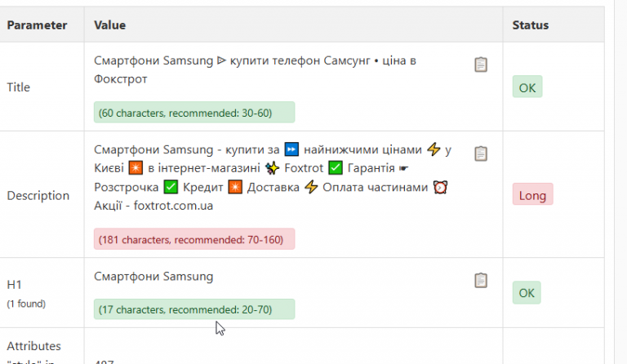The image size is (627, 364).
Task: Click the sparkles emoji before Foxtrot
Action: click(x=273, y=168)
